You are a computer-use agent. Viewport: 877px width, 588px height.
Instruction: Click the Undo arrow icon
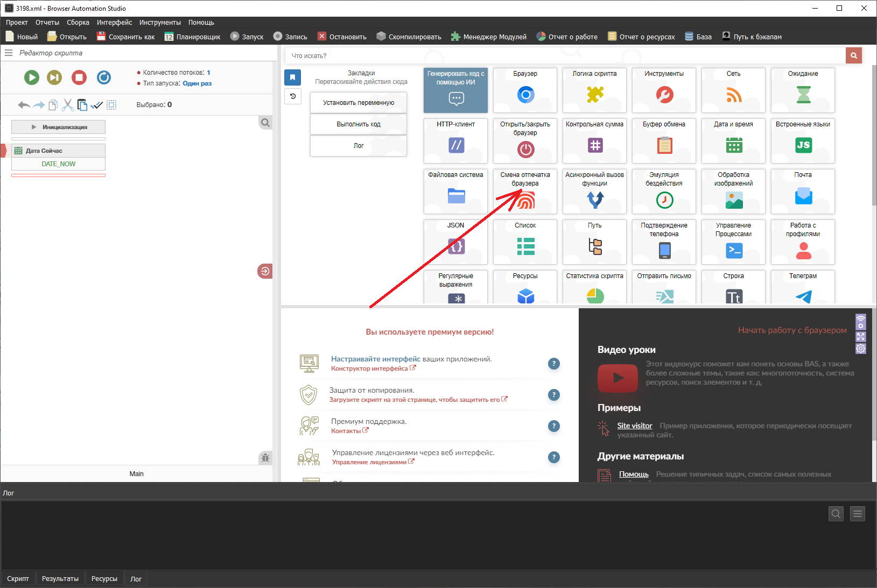tap(24, 105)
